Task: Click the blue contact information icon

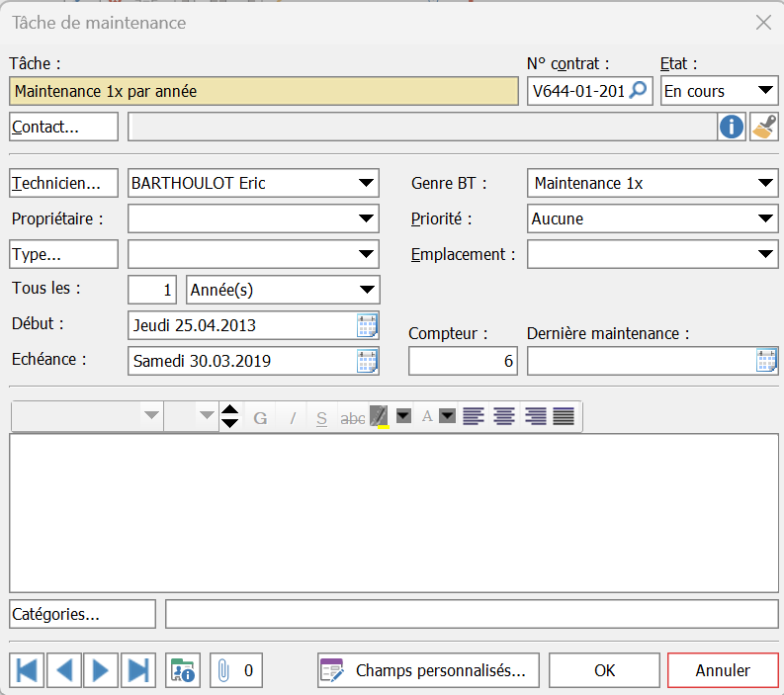Action: pos(732,127)
